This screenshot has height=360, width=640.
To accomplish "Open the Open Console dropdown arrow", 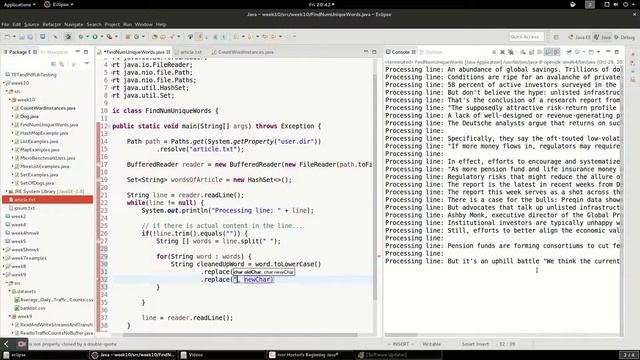I will 598,52.
